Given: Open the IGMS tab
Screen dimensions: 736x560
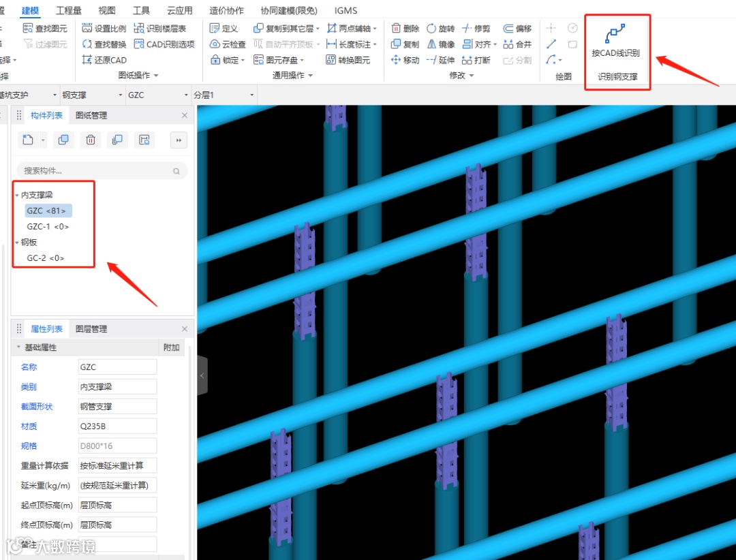Looking at the screenshot, I should (x=346, y=10).
